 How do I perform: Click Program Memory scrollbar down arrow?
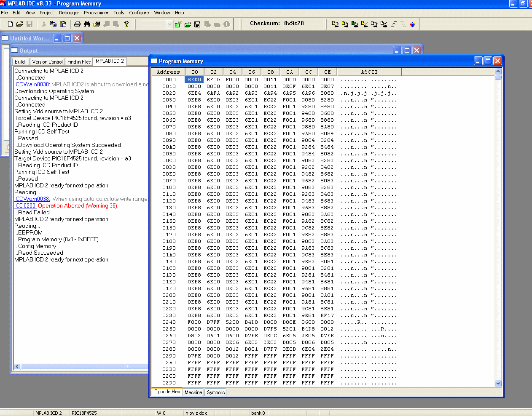498,383
